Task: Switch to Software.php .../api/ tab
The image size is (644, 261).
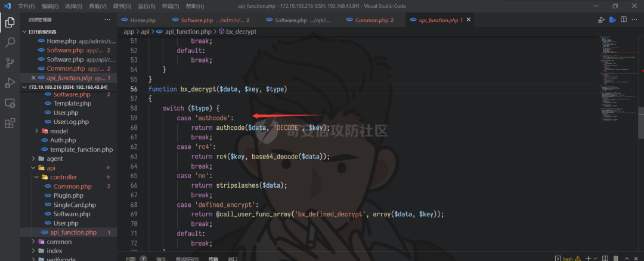Action: 303,20
